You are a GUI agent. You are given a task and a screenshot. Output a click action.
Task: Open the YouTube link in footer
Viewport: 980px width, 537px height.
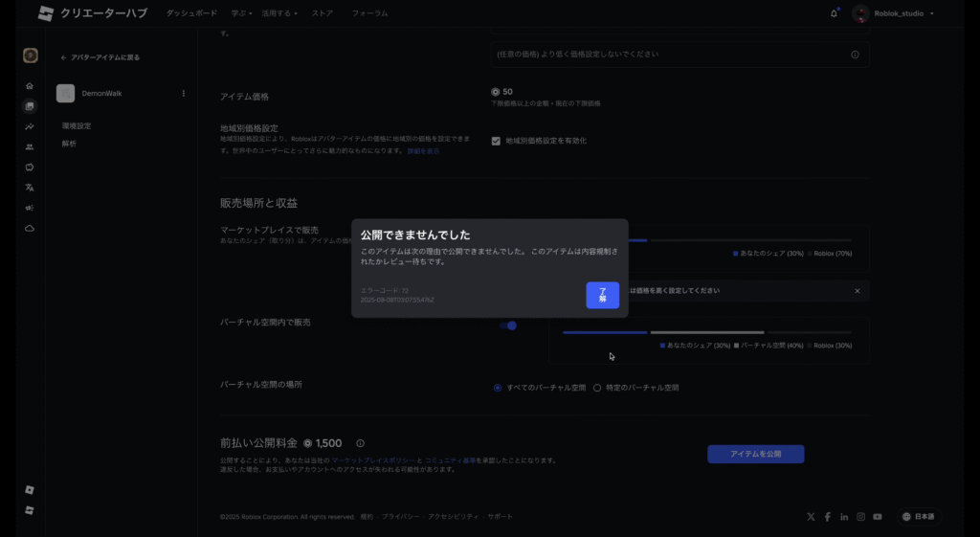point(878,516)
